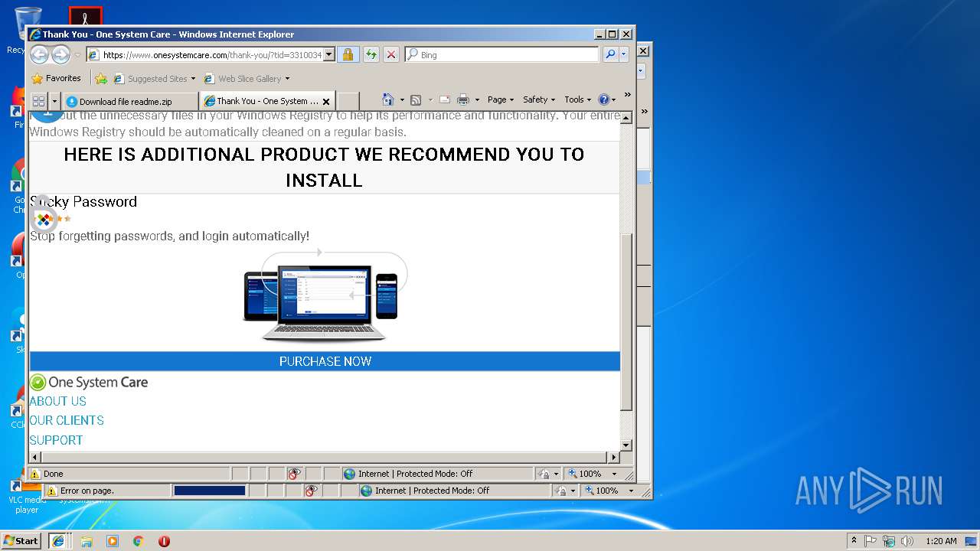The width and height of the screenshot is (980, 551).
Task: Click Add to Favorites Bar icon
Action: [101, 78]
